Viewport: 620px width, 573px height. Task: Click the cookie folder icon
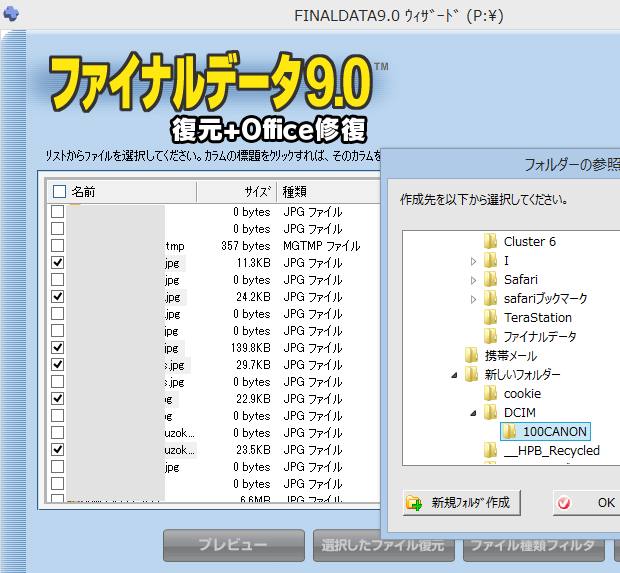[490, 393]
